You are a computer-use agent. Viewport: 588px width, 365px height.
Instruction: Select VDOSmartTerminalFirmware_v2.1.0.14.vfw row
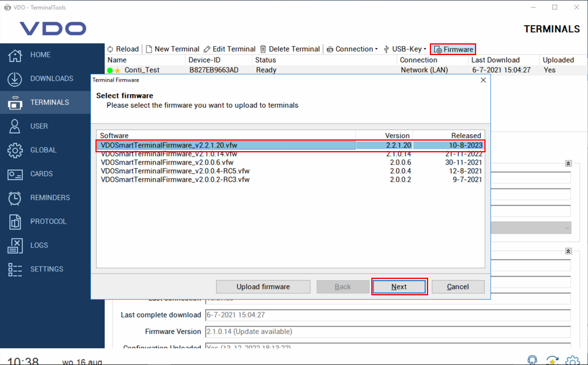point(290,154)
